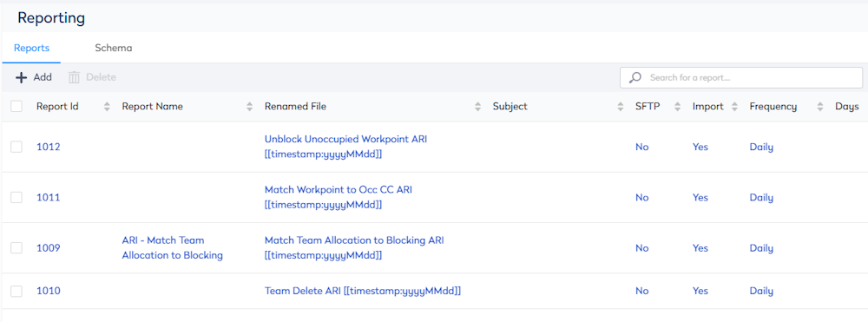Click the 'Subject' column header text
This screenshot has width=868, height=322.
(510, 106)
